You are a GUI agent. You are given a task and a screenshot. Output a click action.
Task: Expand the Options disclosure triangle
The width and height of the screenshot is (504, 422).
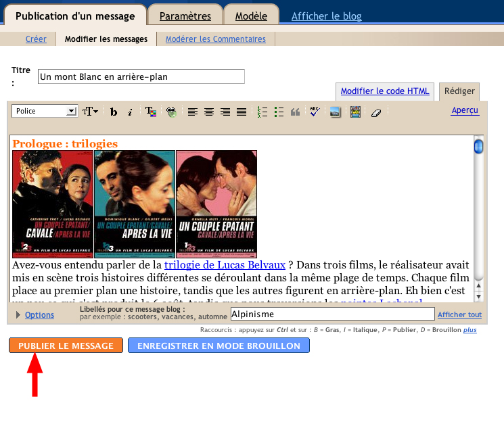(18, 314)
